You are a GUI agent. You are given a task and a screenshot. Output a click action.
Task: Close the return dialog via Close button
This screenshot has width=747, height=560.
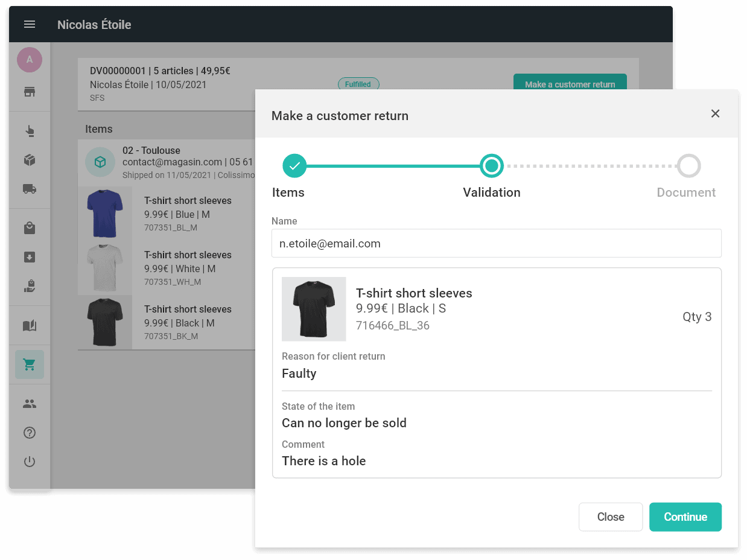pyautogui.click(x=610, y=517)
